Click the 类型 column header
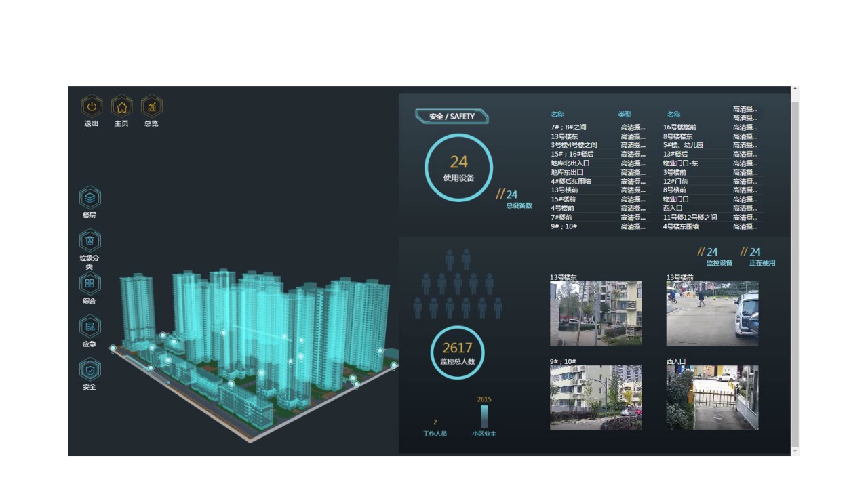The height and width of the screenshot is (488, 868). 625,115
